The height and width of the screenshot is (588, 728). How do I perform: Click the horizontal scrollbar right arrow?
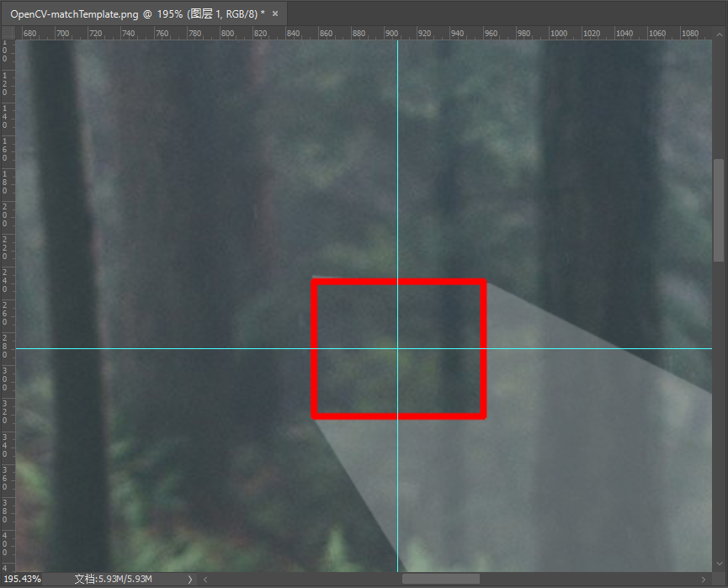705,579
